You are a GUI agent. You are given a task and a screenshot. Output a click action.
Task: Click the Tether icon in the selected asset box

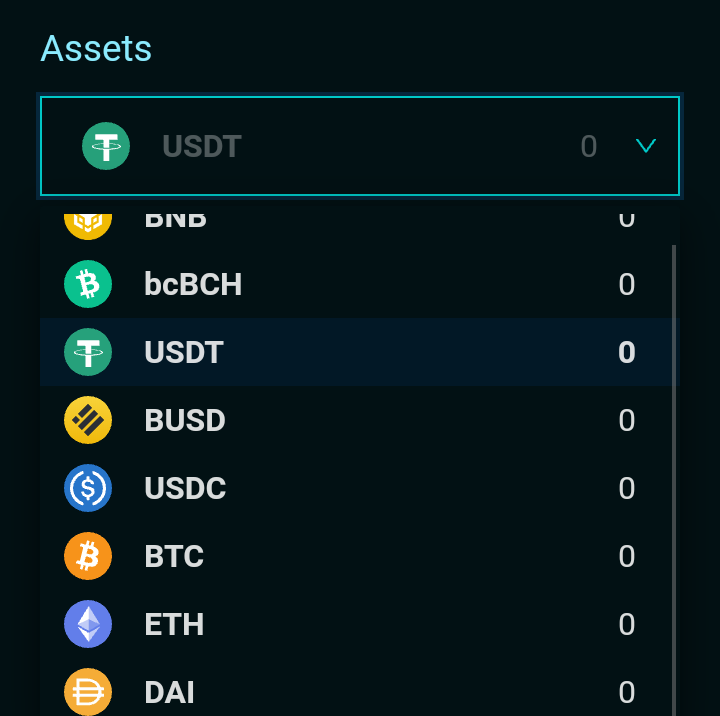106,146
